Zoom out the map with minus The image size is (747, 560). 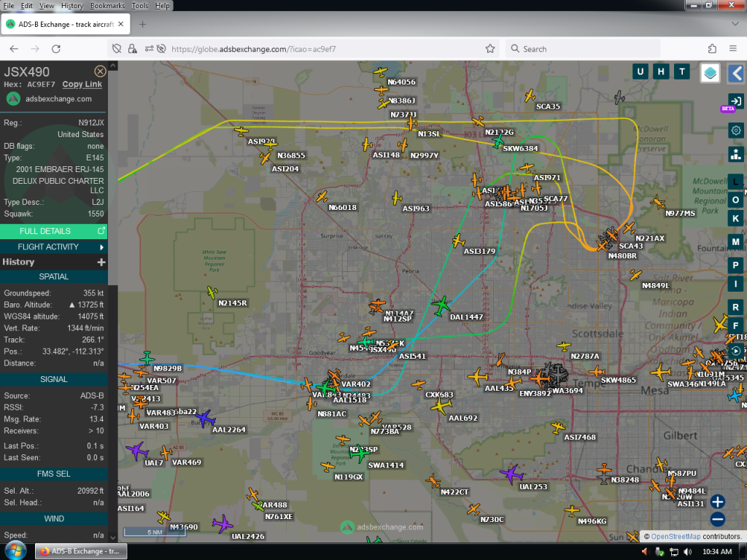(x=718, y=519)
